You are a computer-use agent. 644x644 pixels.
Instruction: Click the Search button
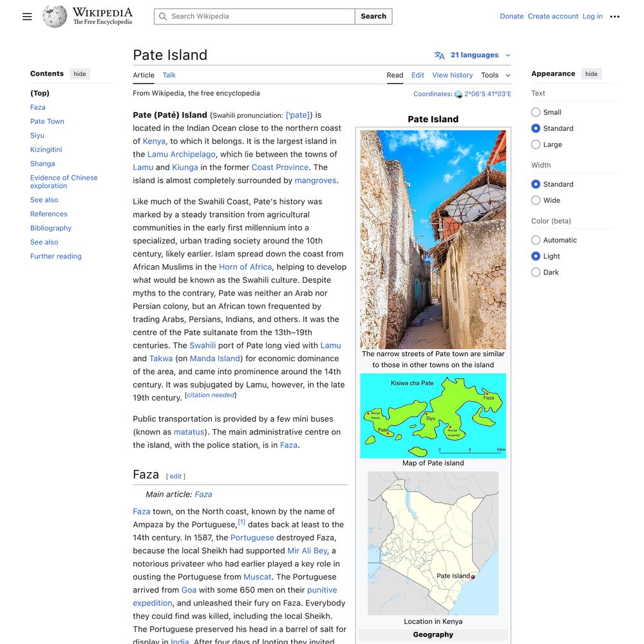click(374, 17)
